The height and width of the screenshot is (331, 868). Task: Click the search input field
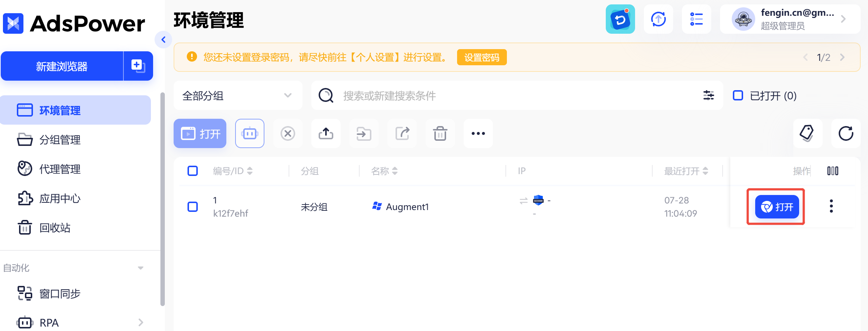click(x=516, y=95)
